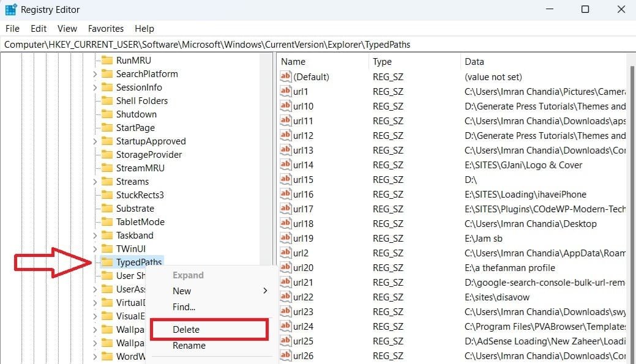Click the folder icon for StuckRects3
The width and height of the screenshot is (636, 364).
click(107, 195)
